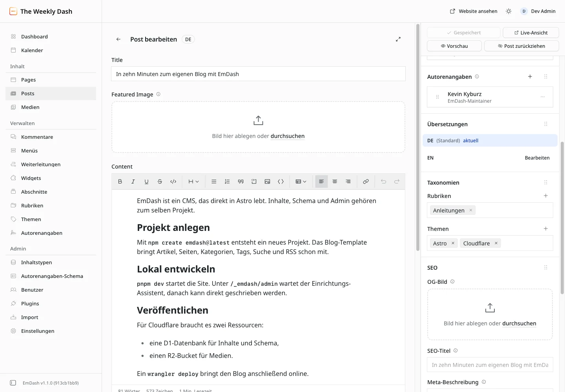Open Website ansehen link
This screenshot has width=565, height=392.
point(474,11)
